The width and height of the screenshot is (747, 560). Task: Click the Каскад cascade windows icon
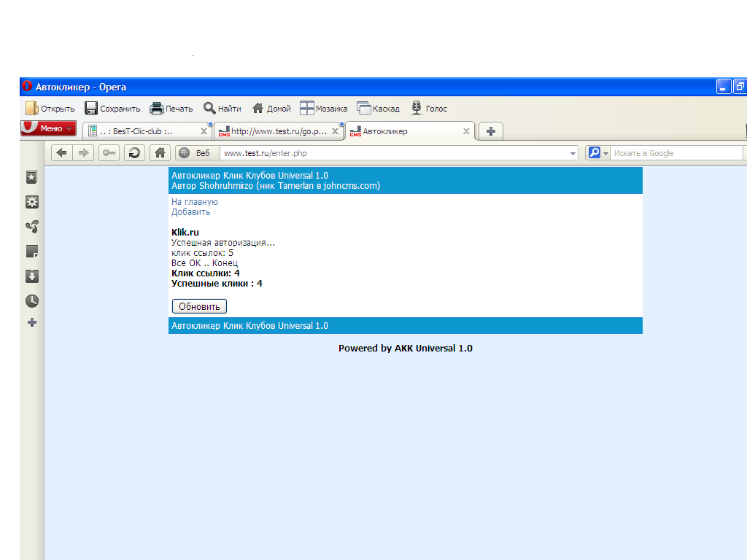(x=364, y=108)
